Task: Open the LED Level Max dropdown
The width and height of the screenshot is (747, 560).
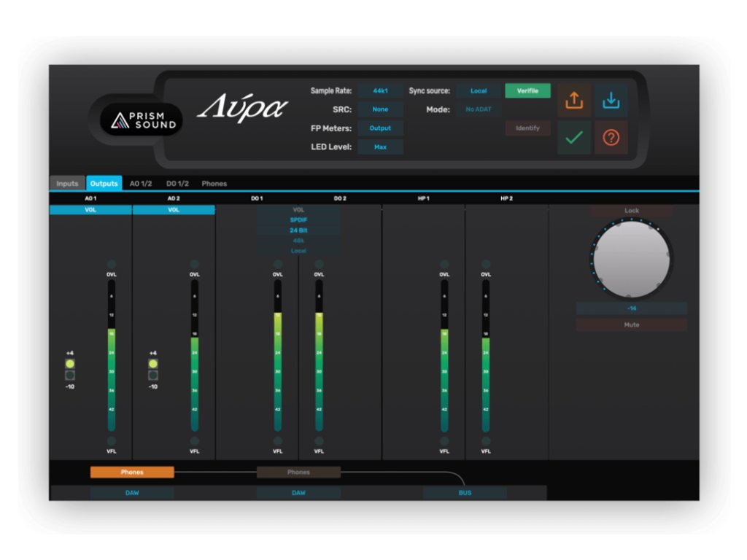Action: 380,147
